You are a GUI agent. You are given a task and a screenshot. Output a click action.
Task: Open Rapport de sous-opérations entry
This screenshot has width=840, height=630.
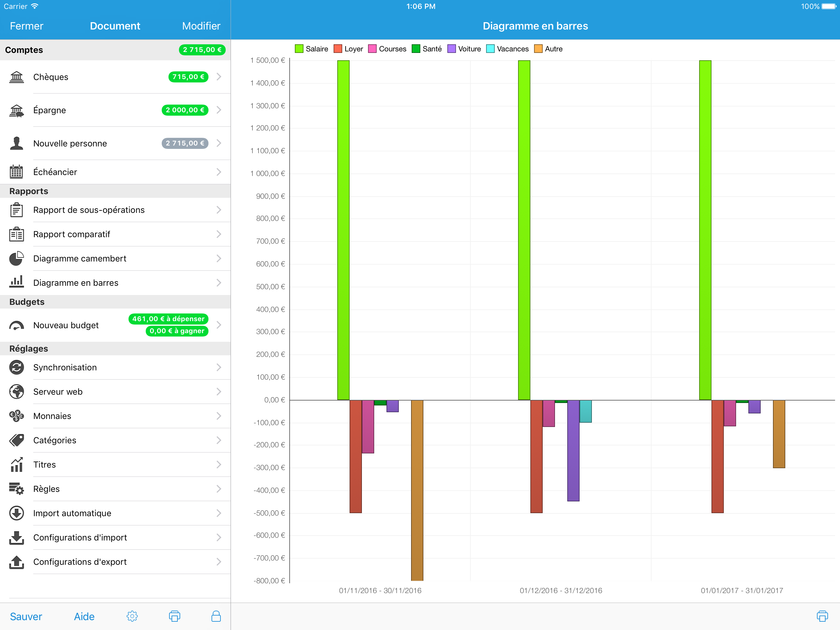tap(89, 210)
